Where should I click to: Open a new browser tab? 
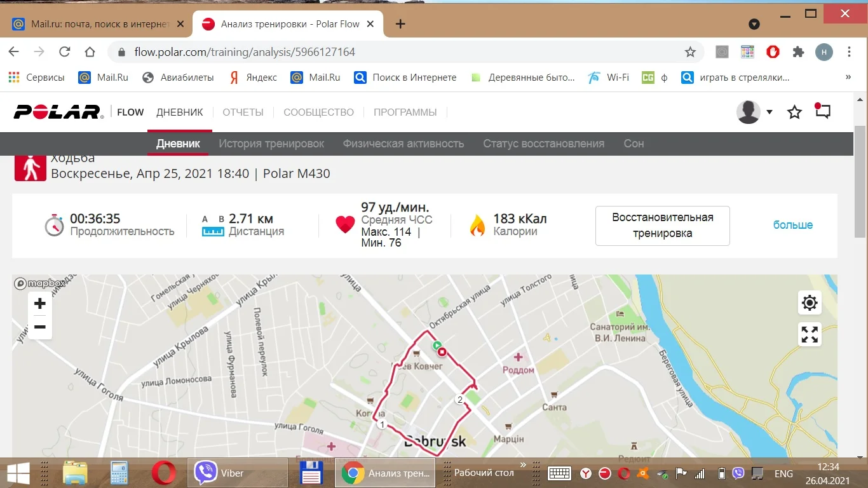point(400,24)
